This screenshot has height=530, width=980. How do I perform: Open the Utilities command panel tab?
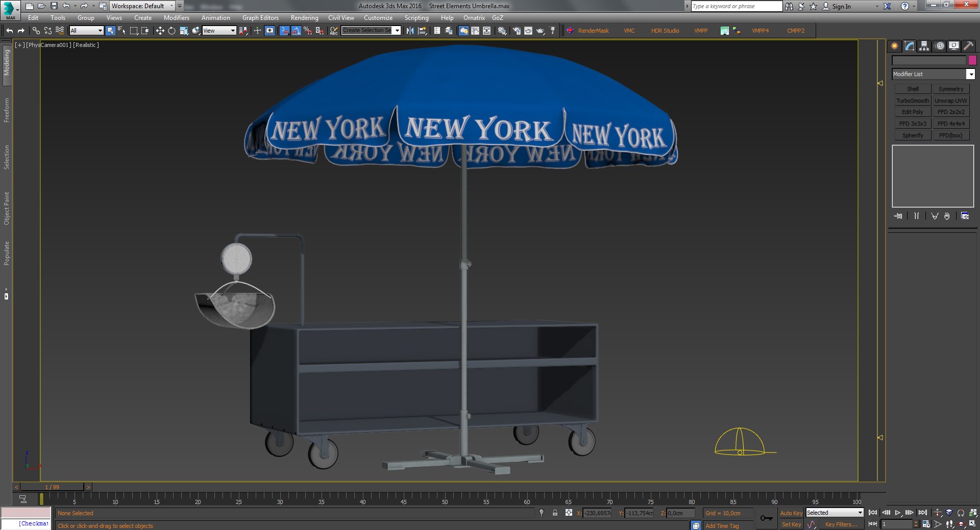point(968,46)
